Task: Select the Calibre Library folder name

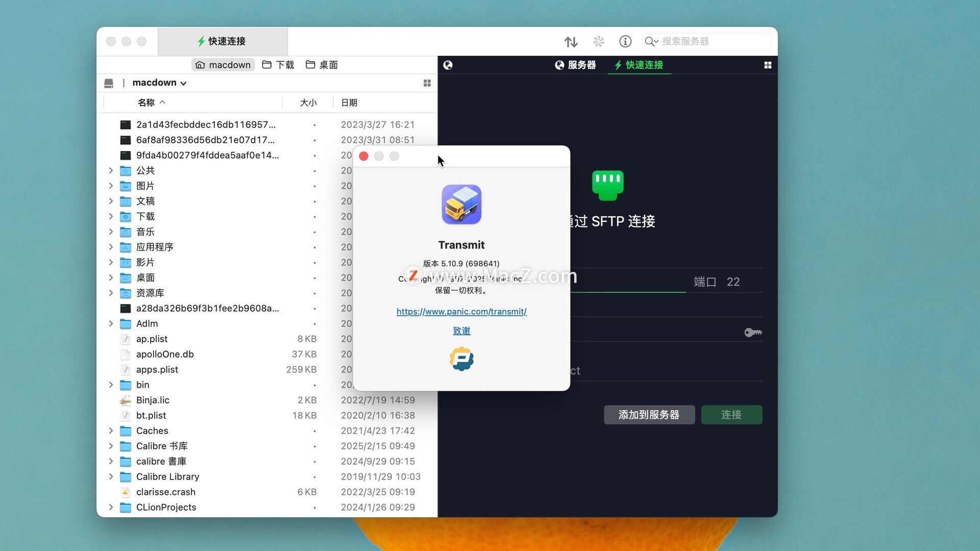Action: (x=168, y=477)
